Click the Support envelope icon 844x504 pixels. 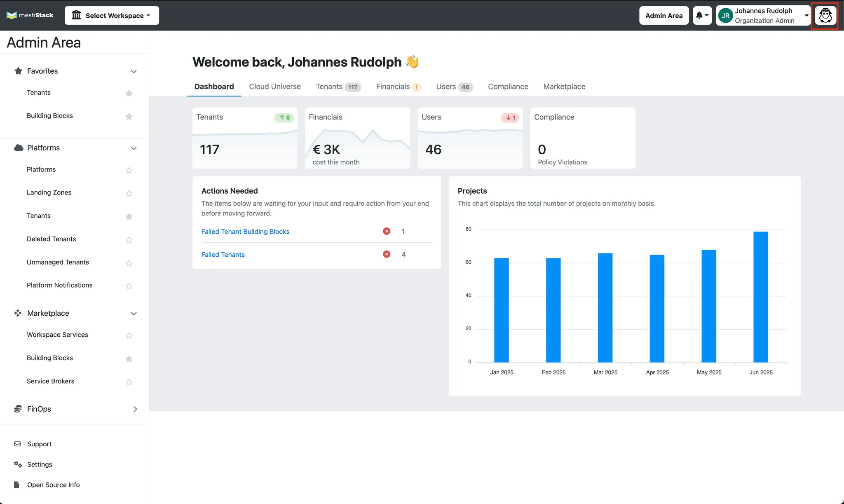(17, 444)
